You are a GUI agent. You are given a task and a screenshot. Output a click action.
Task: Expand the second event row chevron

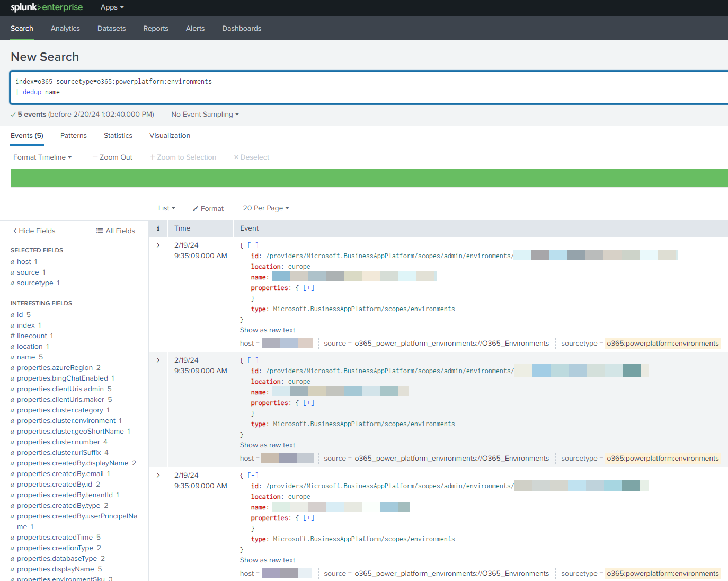click(x=158, y=360)
